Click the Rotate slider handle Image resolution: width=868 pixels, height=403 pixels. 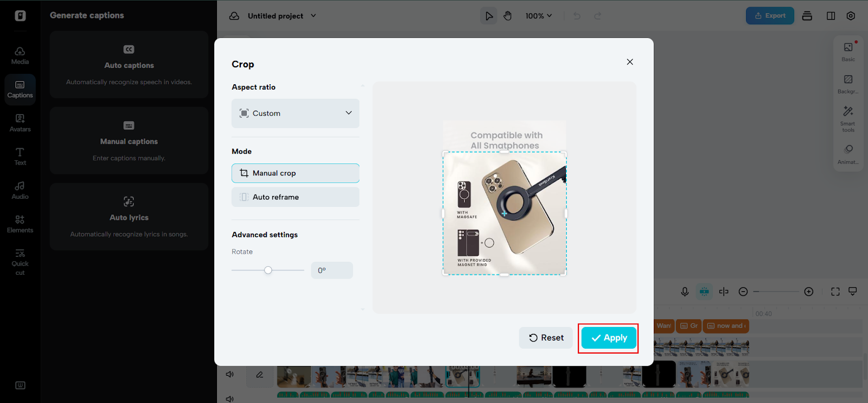[x=268, y=270]
